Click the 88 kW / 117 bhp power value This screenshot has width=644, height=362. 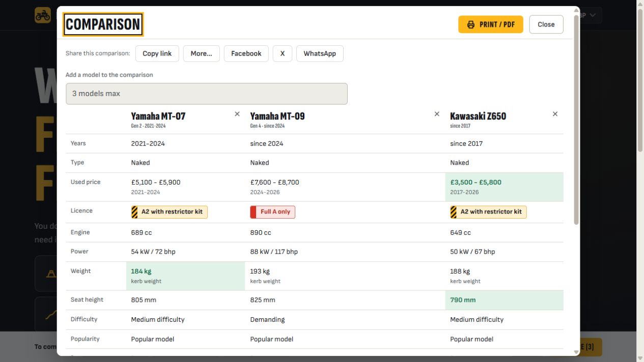point(274,252)
